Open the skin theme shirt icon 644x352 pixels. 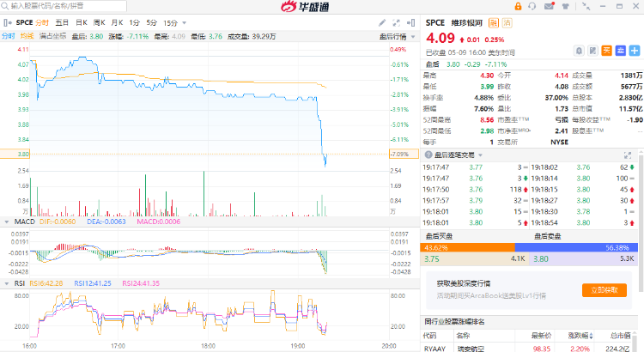tap(566, 6)
